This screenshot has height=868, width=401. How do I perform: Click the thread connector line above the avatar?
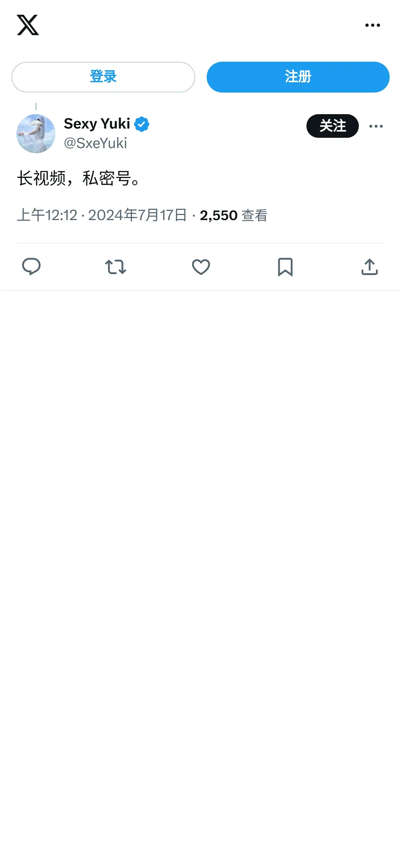tap(36, 107)
